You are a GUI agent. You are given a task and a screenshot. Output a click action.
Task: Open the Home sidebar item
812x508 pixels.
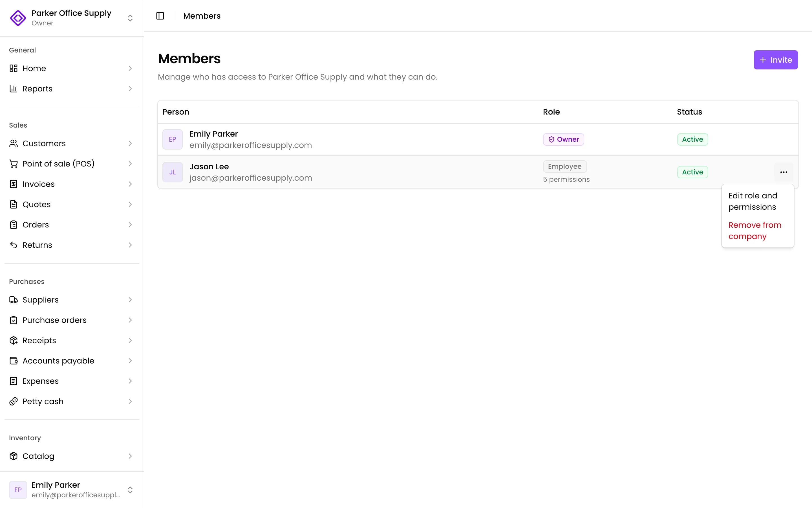coord(72,68)
